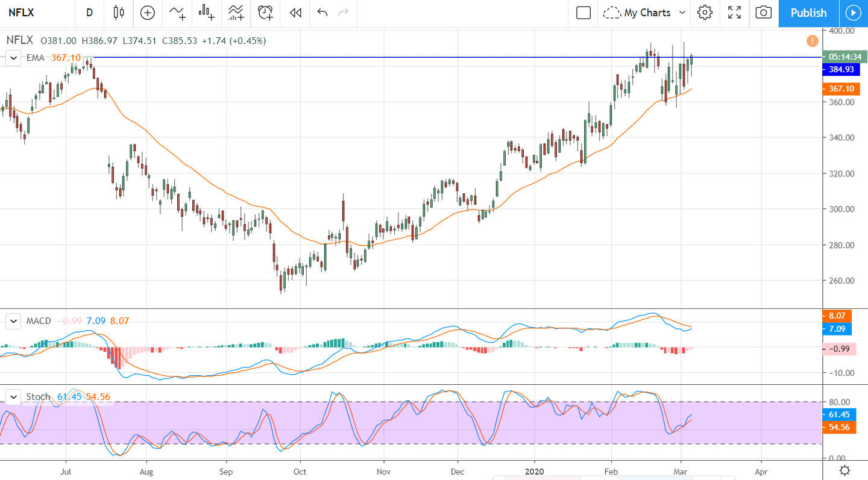Click the orange warning icon on chart

coord(812,41)
